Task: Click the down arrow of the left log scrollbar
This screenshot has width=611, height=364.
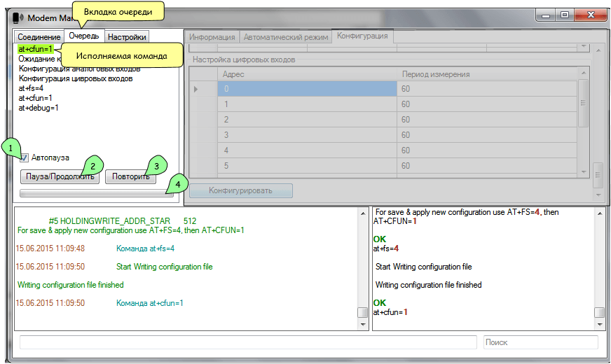Action: 363,324
